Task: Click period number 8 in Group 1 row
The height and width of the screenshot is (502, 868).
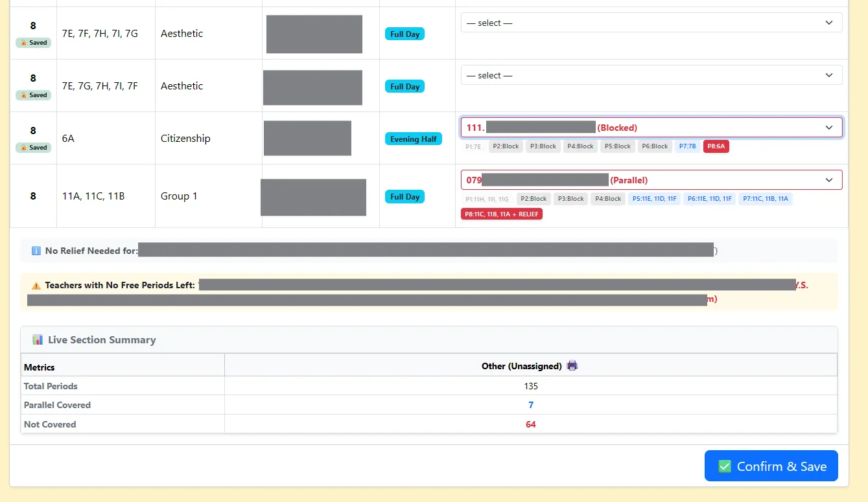Action: [x=33, y=196]
